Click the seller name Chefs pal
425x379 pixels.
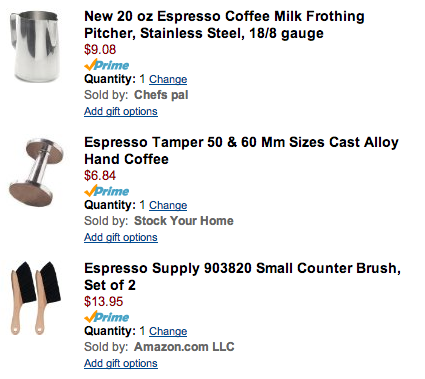point(161,95)
